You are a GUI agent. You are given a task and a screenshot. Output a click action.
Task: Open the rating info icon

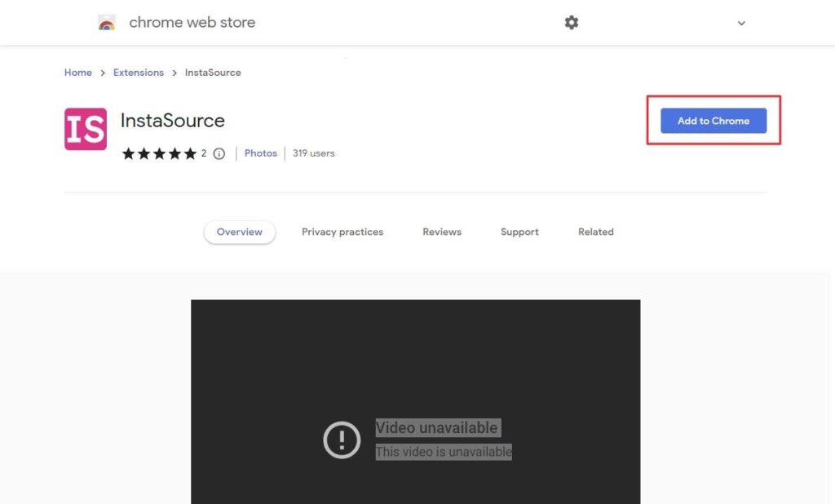[x=219, y=153]
